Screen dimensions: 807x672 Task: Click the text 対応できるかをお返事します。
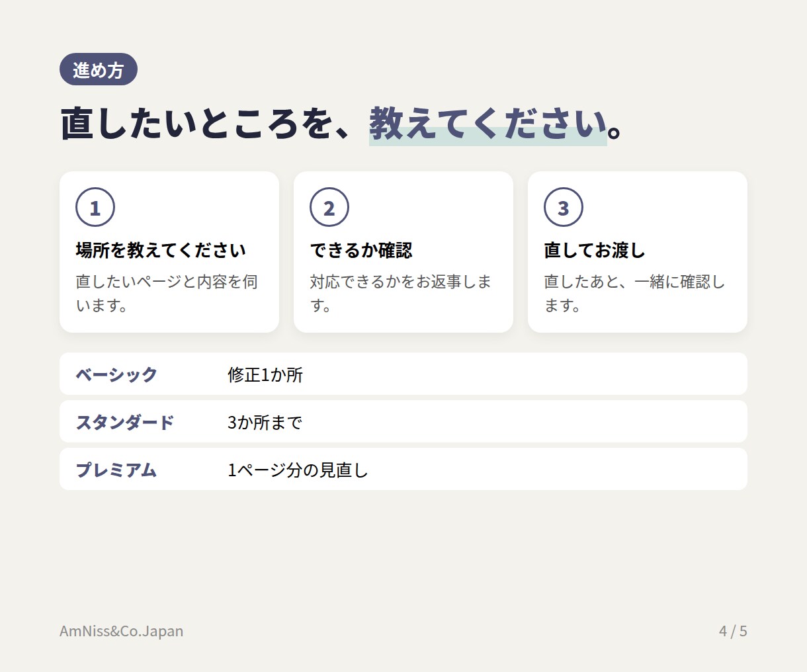pyautogui.click(x=401, y=293)
